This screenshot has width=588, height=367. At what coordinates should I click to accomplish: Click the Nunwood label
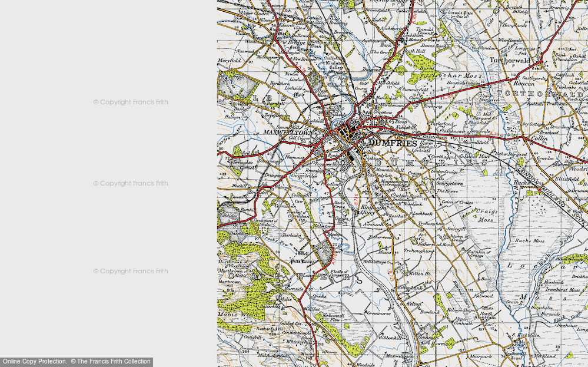245,50
